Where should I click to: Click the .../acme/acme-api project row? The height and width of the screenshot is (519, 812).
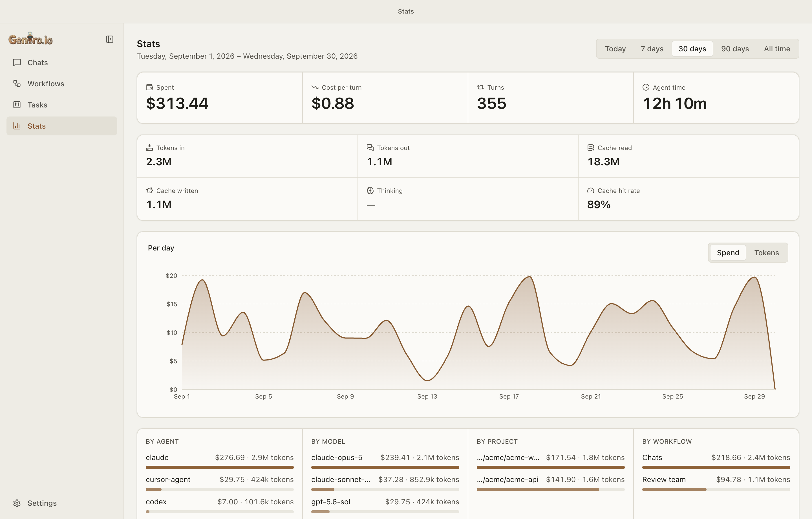click(x=550, y=483)
